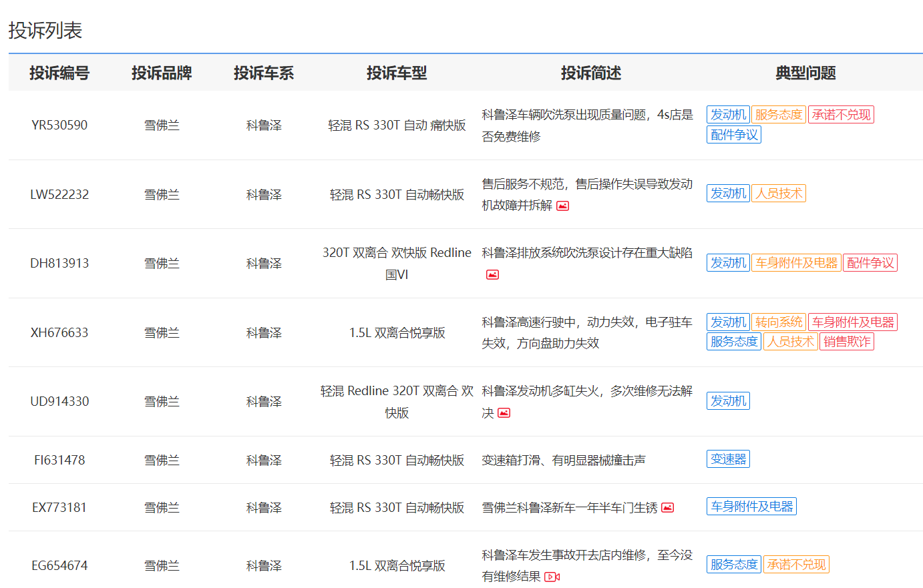
Task: Open complaint number DH813913
Action: [59, 264]
